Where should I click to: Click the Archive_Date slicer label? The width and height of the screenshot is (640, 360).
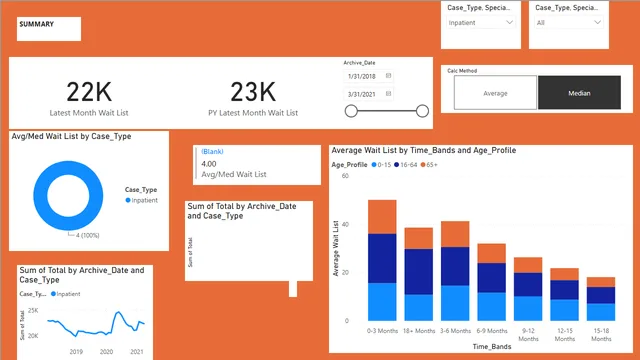tap(359, 63)
